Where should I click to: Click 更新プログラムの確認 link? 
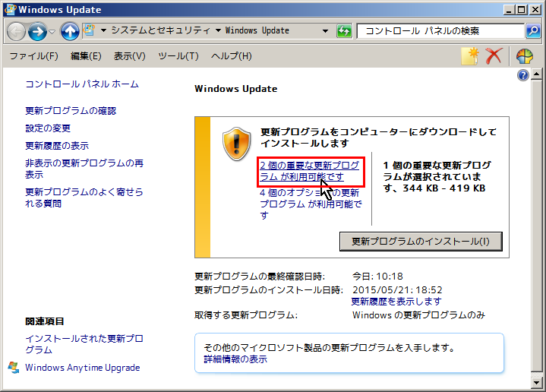[71, 111]
